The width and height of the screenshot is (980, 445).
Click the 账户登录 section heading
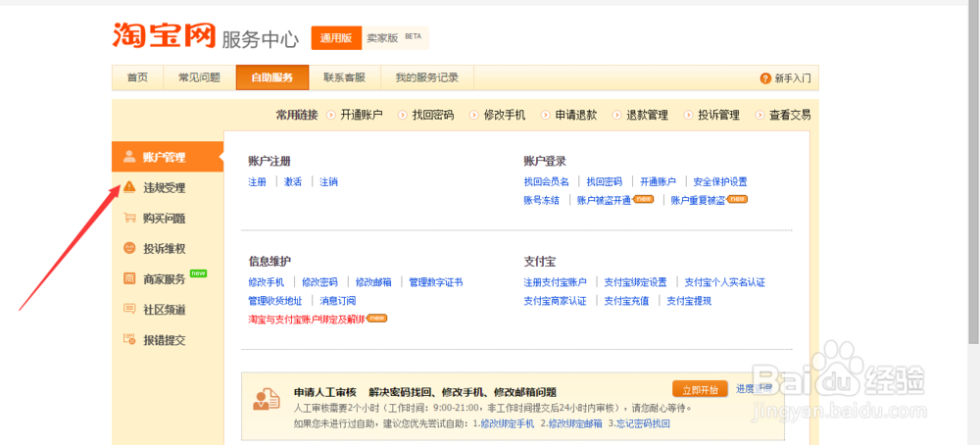pos(545,162)
